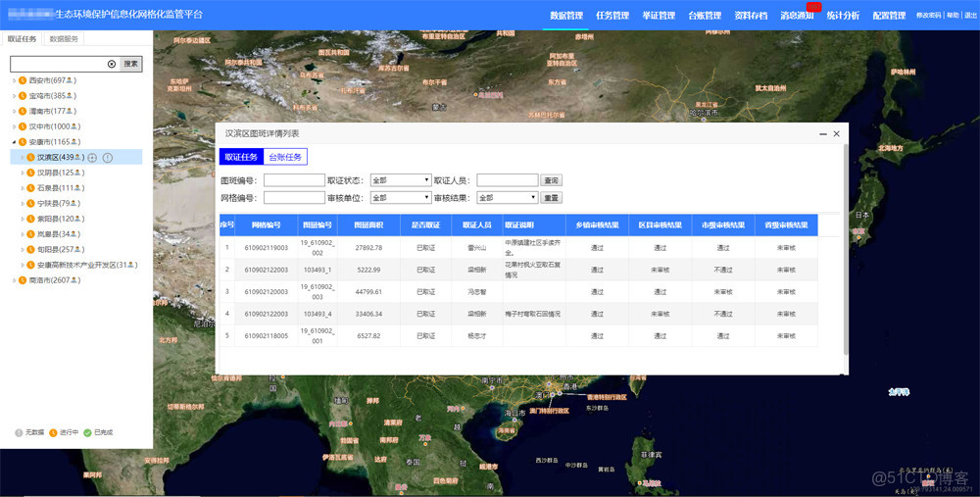Switch to the 台账任务 tab in the dialog
This screenshot has height=497, width=980.
coord(285,157)
